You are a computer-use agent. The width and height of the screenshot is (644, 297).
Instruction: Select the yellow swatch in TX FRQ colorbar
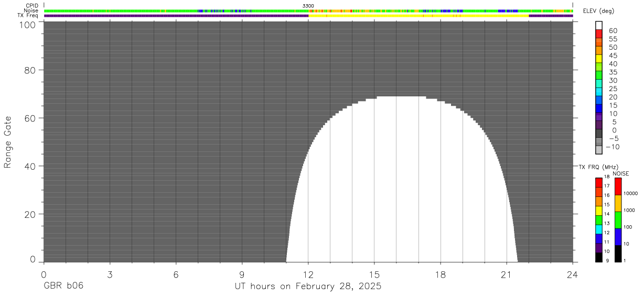click(x=598, y=210)
